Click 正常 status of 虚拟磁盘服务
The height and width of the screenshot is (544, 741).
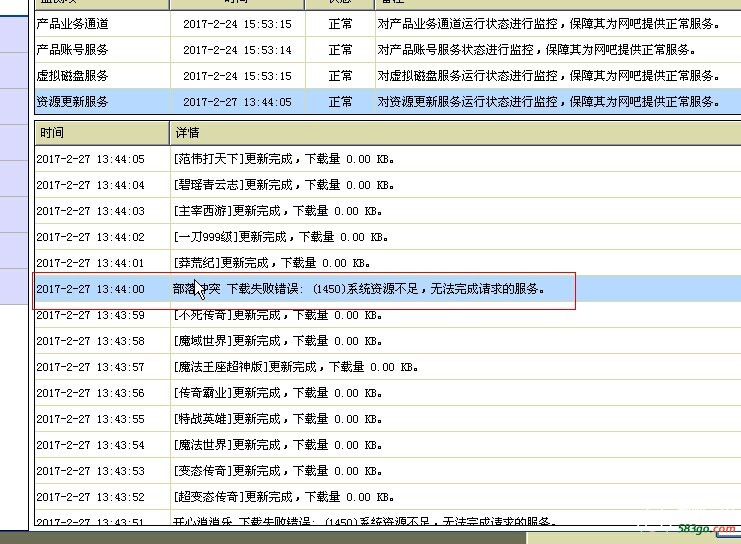tap(340, 76)
